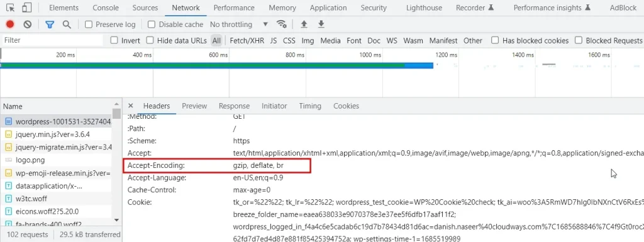
Task: Check the Blocked Requests checkbox
Action: click(x=579, y=40)
